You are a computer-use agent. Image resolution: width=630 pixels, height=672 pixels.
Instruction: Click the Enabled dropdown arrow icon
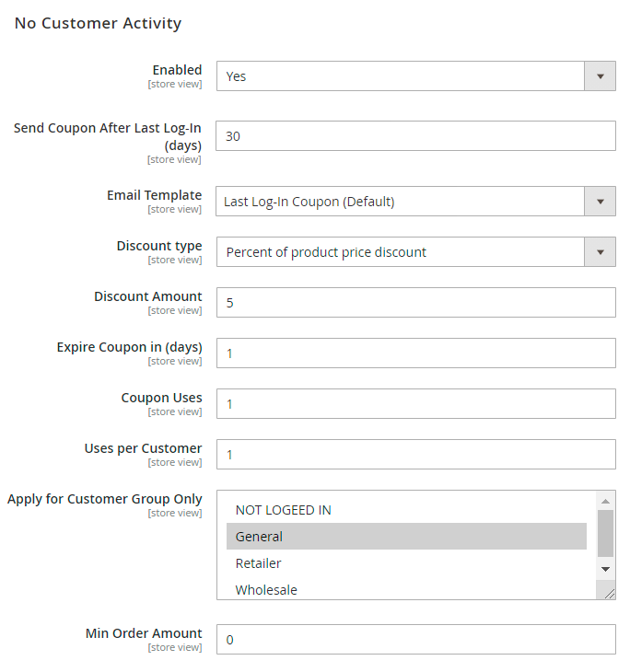point(600,76)
